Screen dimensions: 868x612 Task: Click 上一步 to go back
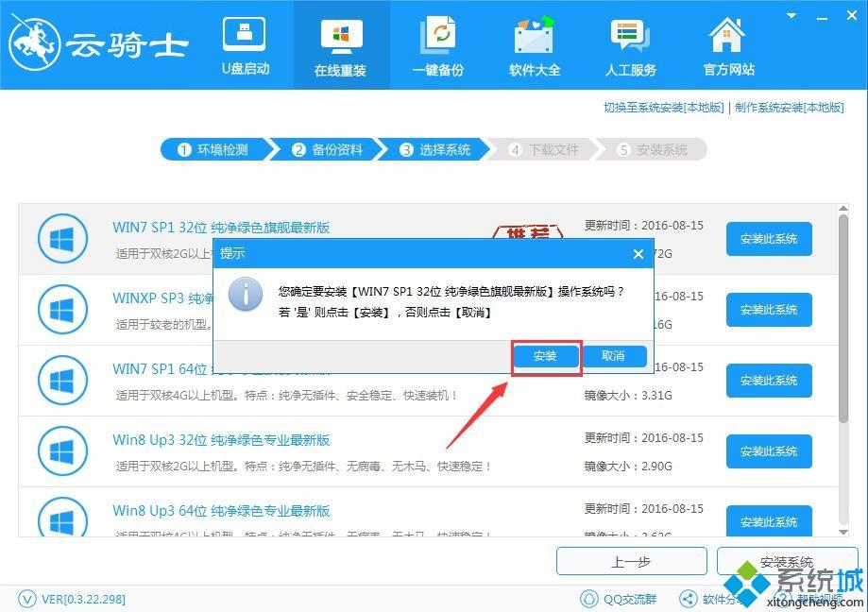pos(631,562)
